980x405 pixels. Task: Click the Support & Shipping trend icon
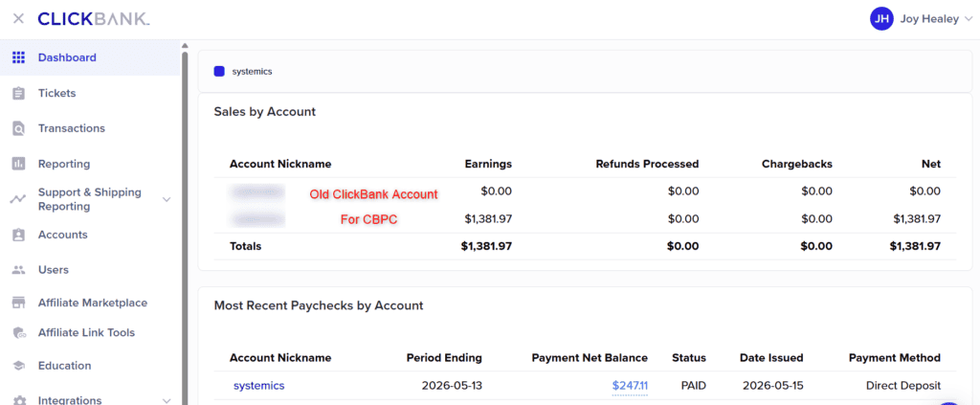tap(19, 199)
